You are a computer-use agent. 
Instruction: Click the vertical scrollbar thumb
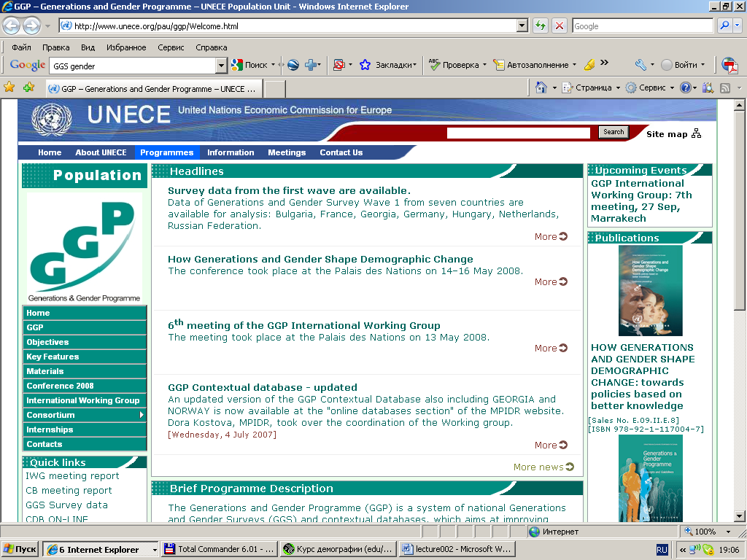pyautogui.click(x=739, y=211)
